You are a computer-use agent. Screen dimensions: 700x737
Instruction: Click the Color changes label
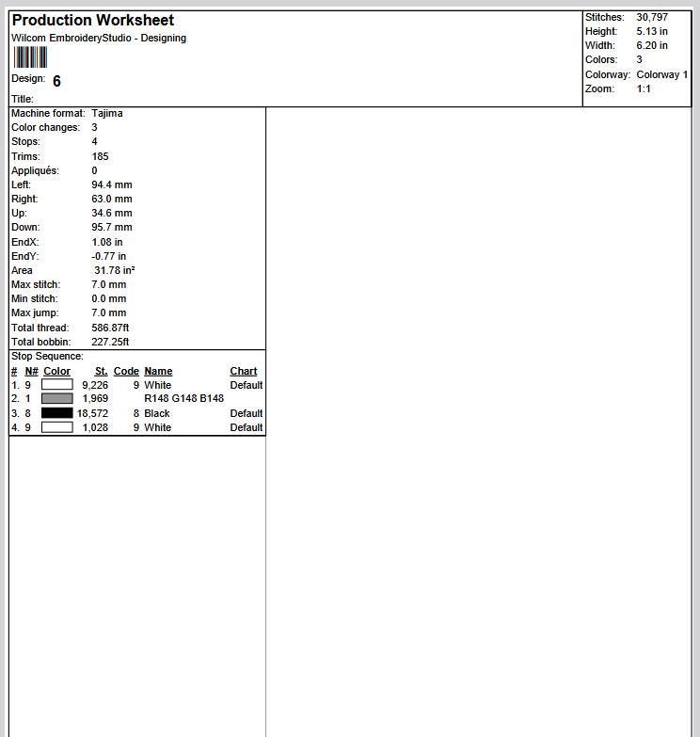coord(45,127)
